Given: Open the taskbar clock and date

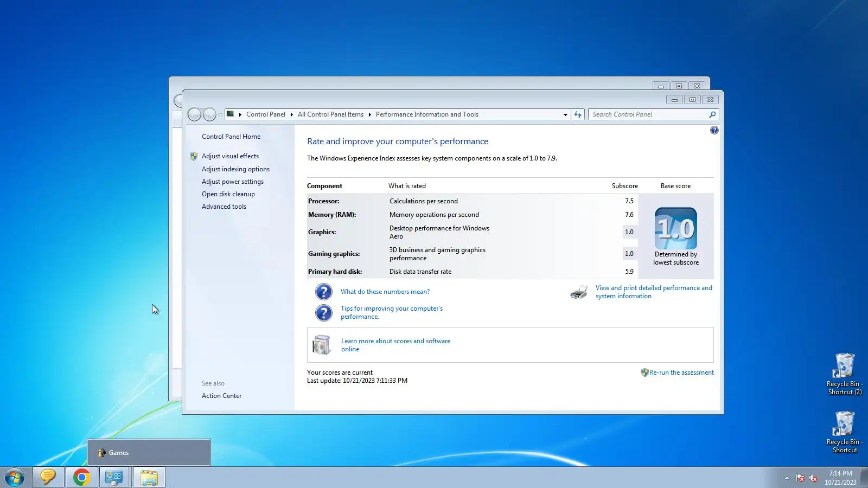Looking at the screenshot, I should (x=840, y=478).
